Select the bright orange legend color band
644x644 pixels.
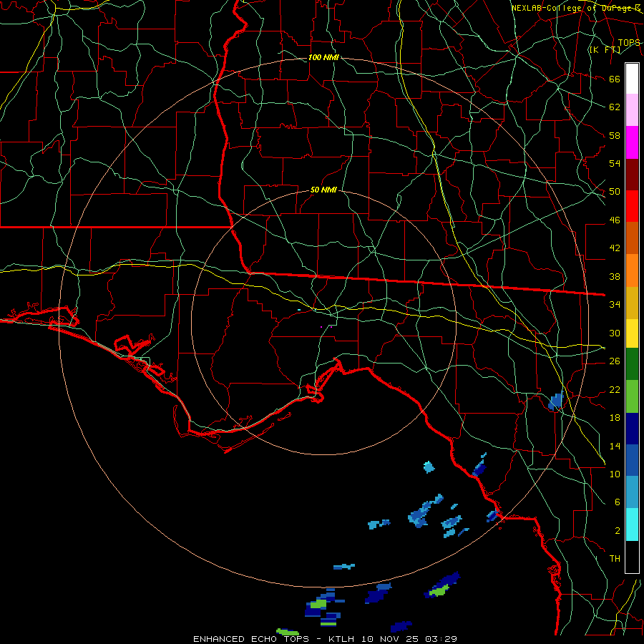tap(632, 270)
